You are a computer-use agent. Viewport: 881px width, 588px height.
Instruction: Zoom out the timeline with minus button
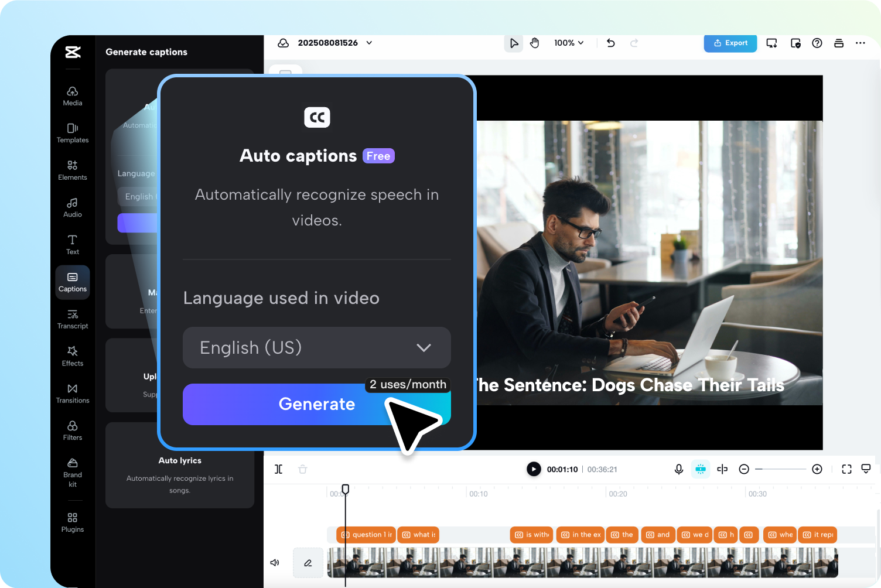(744, 469)
